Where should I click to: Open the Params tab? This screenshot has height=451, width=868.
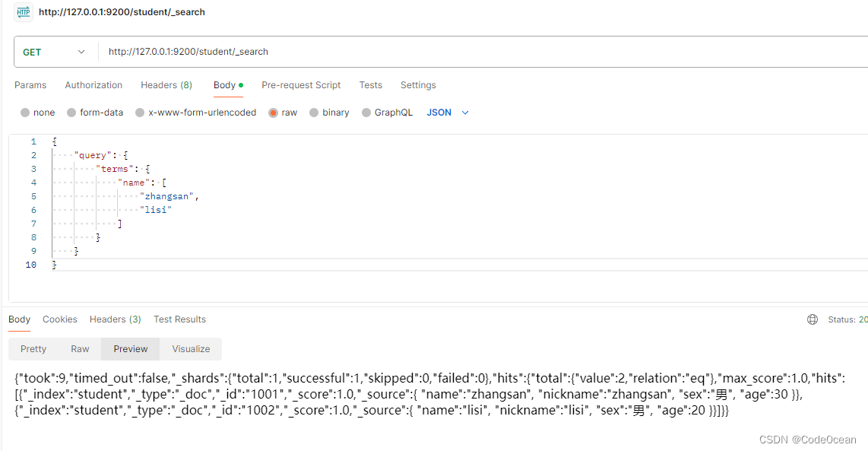pyautogui.click(x=30, y=84)
